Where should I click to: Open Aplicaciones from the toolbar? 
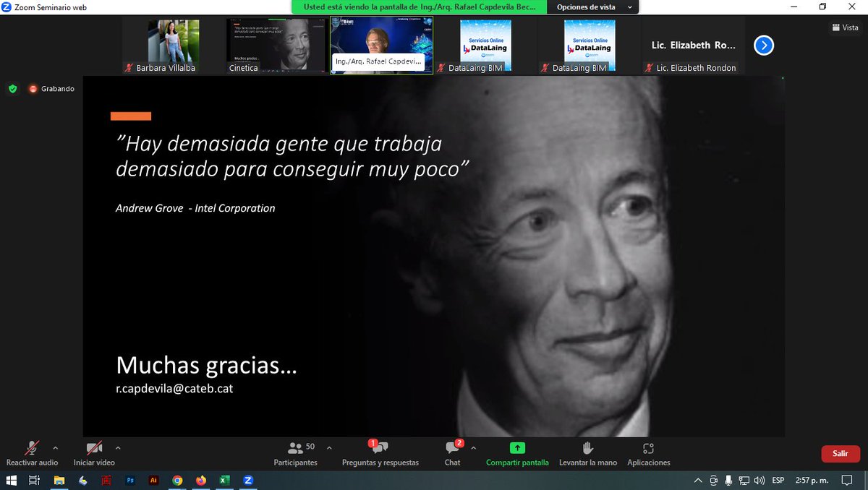pyautogui.click(x=648, y=454)
